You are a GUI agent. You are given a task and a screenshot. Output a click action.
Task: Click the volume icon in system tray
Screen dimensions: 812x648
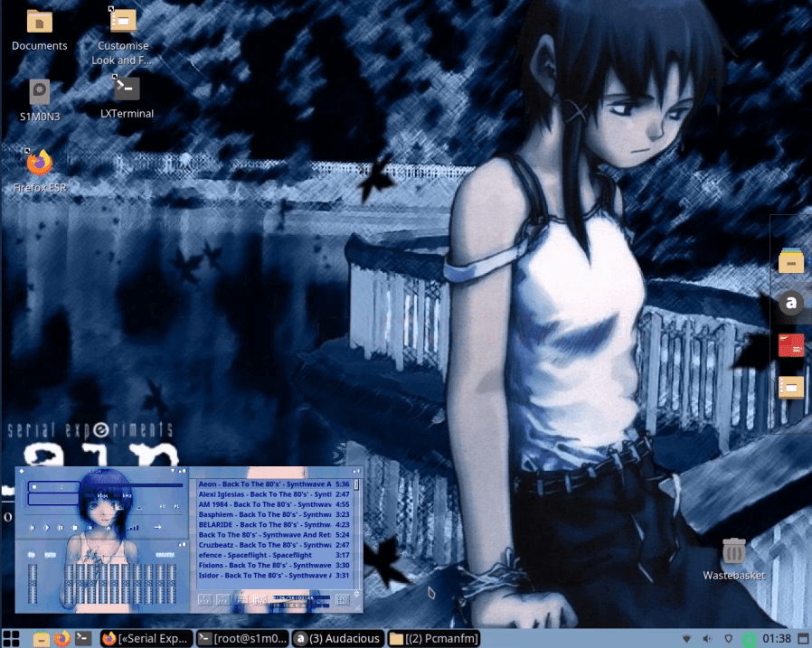point(706,639)
